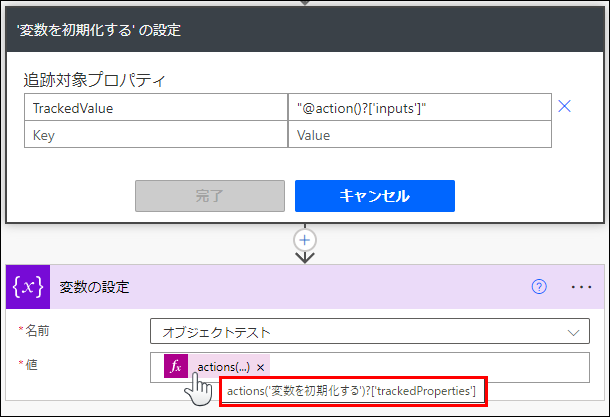Remove the actions(...) expression token
610x418 pixels.
261,367
